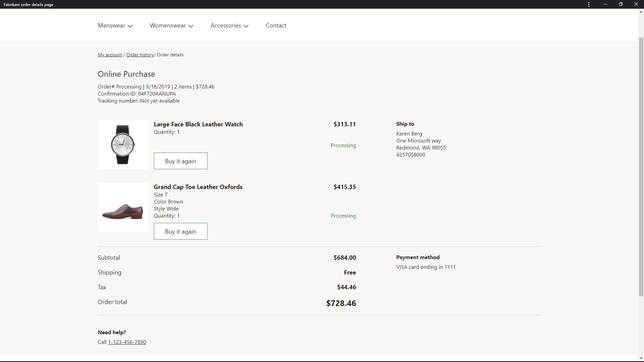Call support at 1-123-456-7890
This screenshot has width=644, height=362.
[127, 342]
